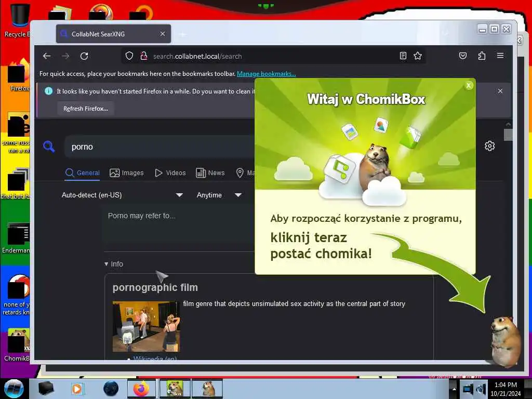Open ChomikBox taskbar button
The width and height of the screenshot is (532, 399).
coord(175,389)
